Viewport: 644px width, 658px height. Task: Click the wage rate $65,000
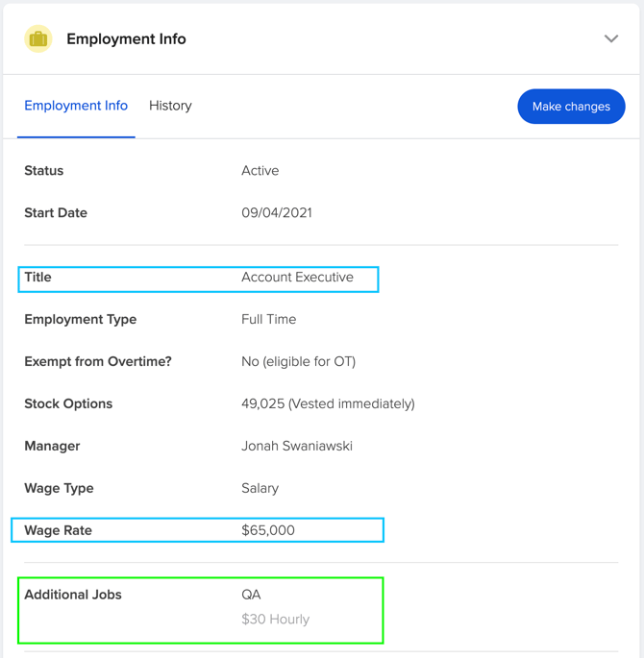(x=268, y=530)
